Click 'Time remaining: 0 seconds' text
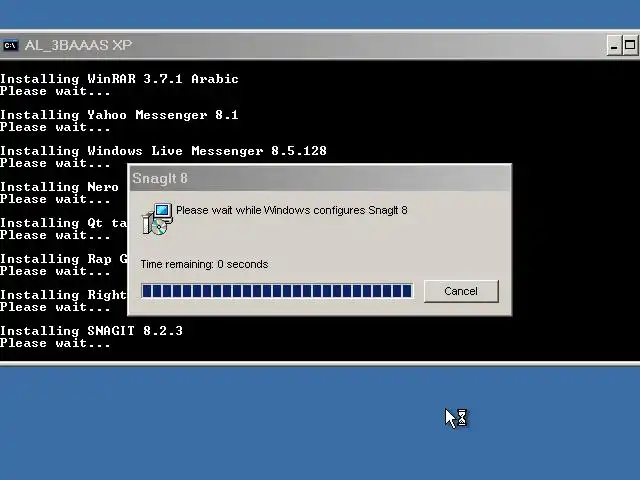640x480 pixels. pos(204,264)
